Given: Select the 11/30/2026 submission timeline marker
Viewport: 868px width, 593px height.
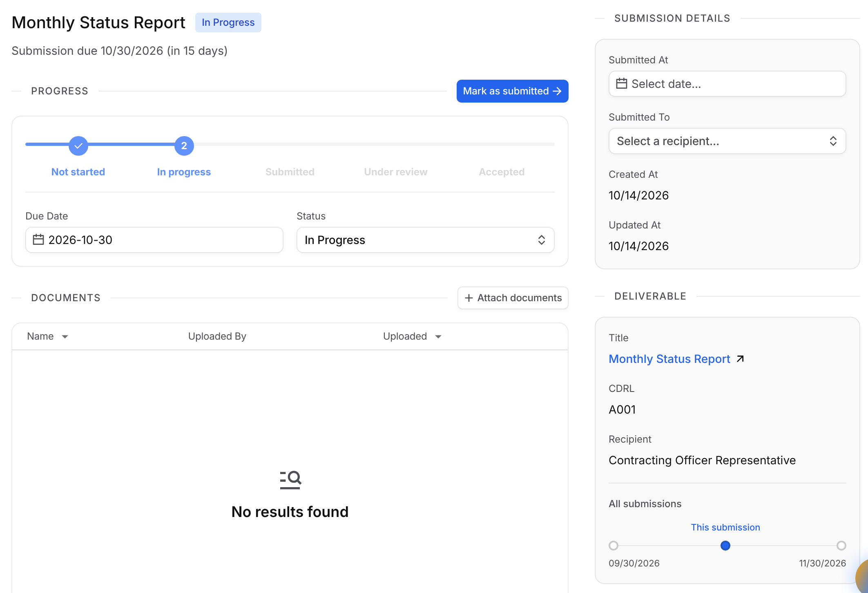Looking at the screenshot, I should tap(841, 546).
